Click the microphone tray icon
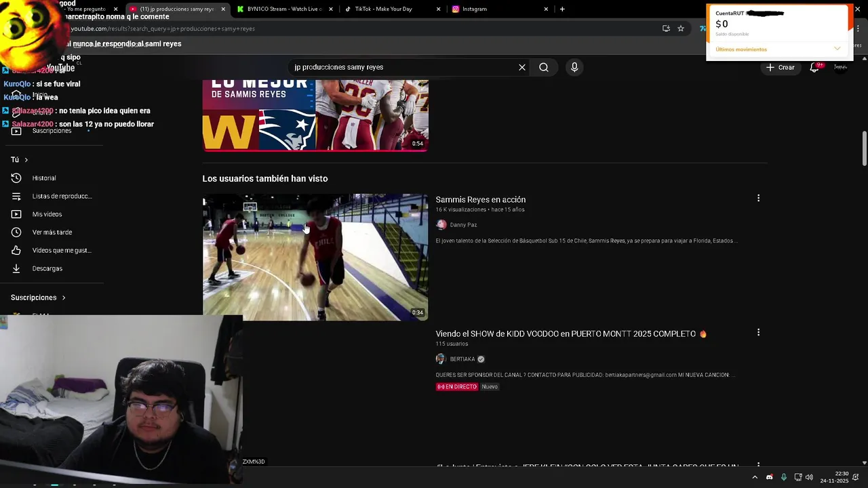 784,477
